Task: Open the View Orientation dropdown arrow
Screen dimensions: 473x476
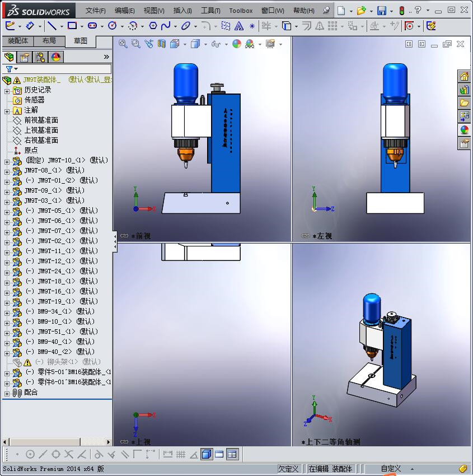Action: (185, 45)
